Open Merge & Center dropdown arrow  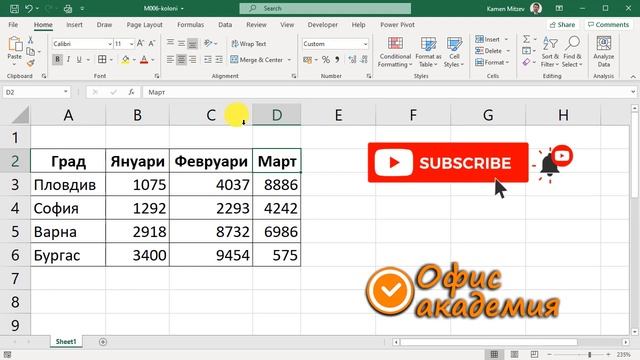tap(289, 60)
